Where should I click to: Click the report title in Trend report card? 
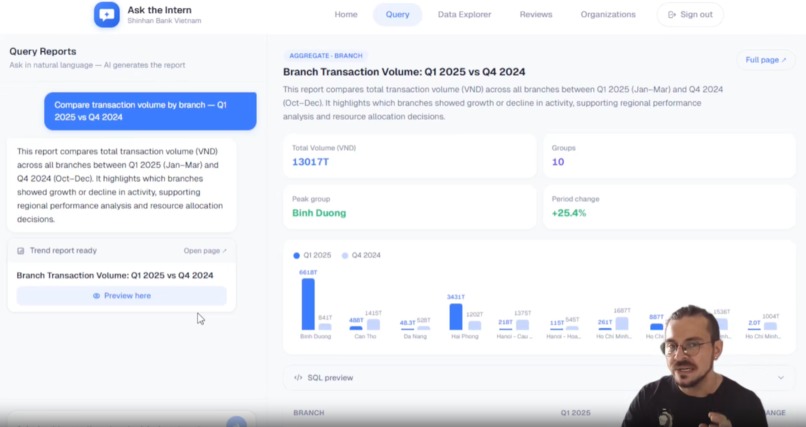point(115,275)
